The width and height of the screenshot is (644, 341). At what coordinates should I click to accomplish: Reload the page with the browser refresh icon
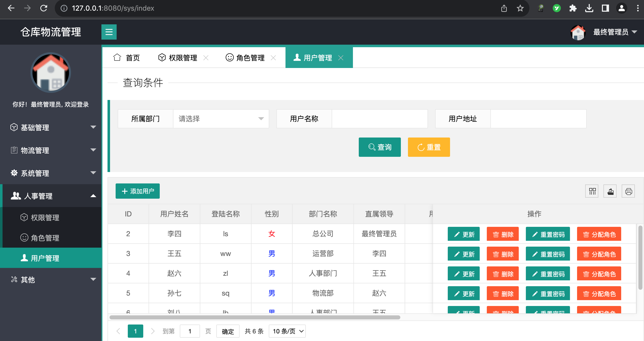pyautogui.click(x=44, y=8)
